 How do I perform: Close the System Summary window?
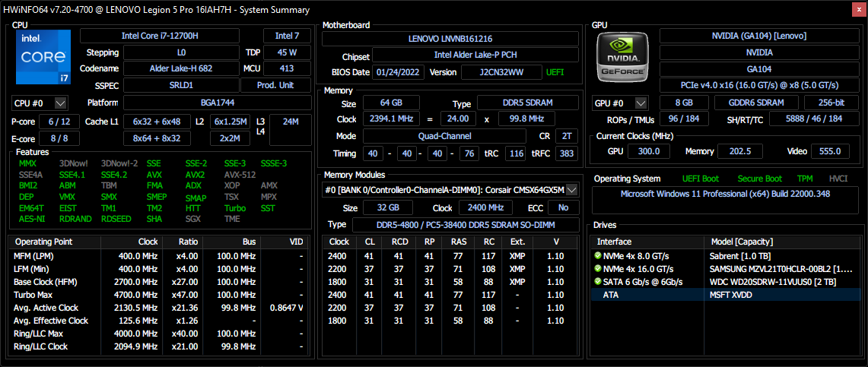859,10
